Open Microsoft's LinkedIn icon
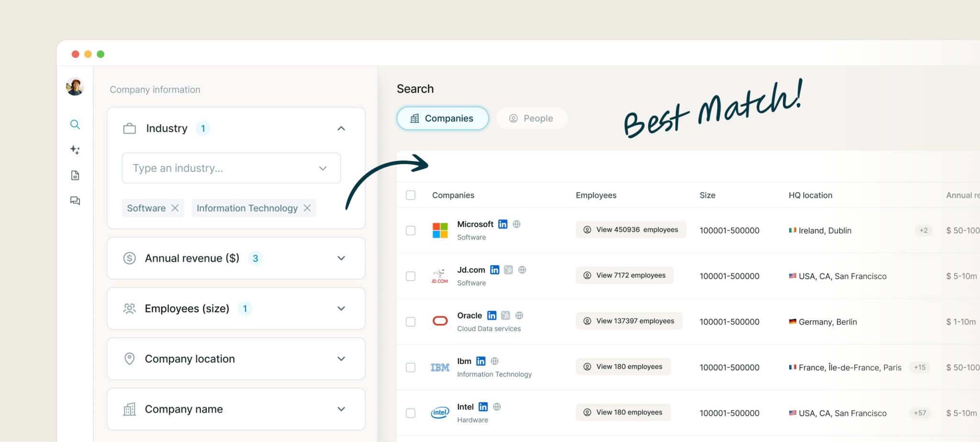 coord(502,224)
